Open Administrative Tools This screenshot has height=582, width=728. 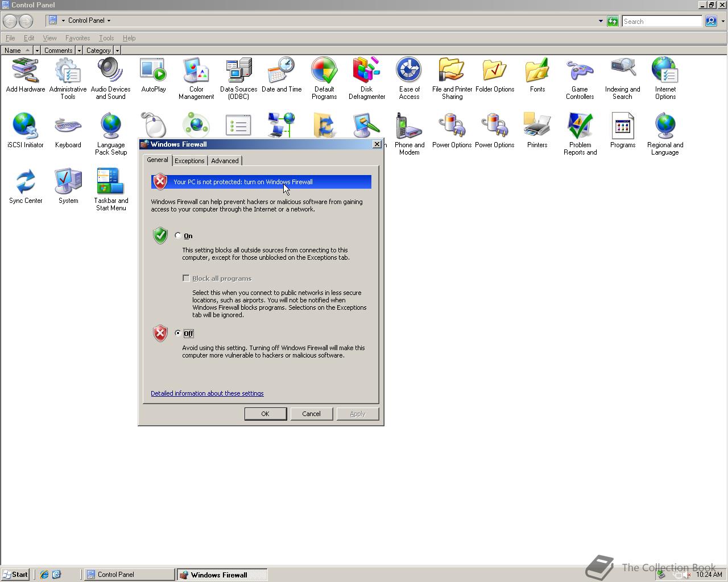click(68, 78)
